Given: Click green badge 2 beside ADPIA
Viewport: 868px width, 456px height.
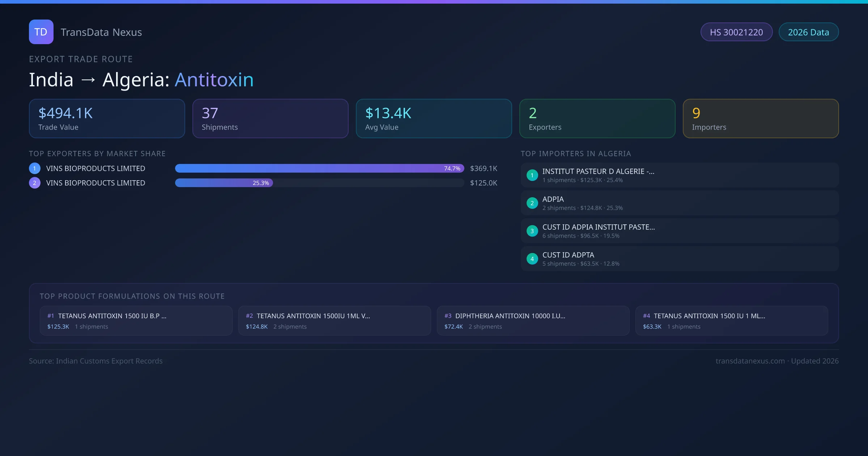Looking at the screenshot, I should tap(532, 203).
